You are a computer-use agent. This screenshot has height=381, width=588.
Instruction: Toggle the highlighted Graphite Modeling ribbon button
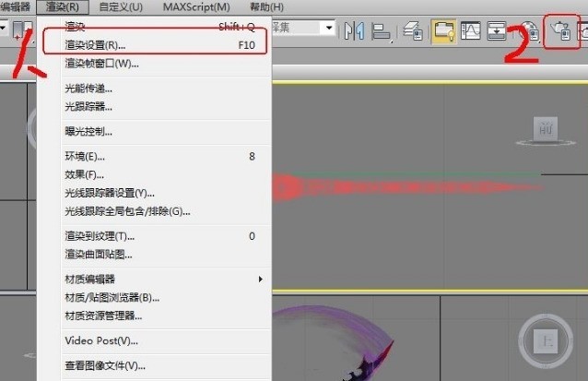pos(443,30)
